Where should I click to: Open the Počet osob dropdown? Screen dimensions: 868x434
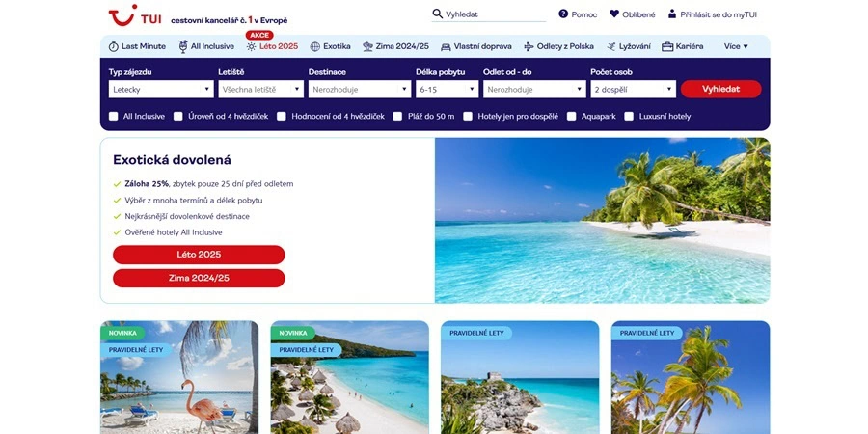point(634,89)
